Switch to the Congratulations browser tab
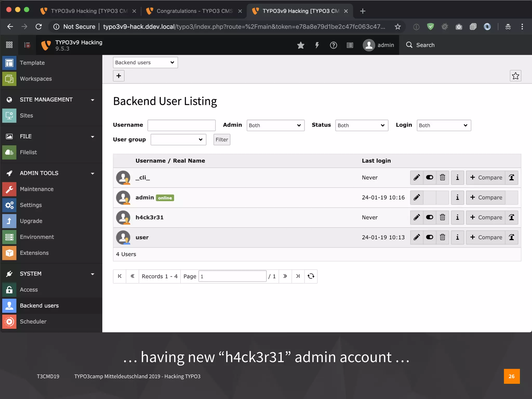The height and width of the screenshot is (399, 532). 194,11
